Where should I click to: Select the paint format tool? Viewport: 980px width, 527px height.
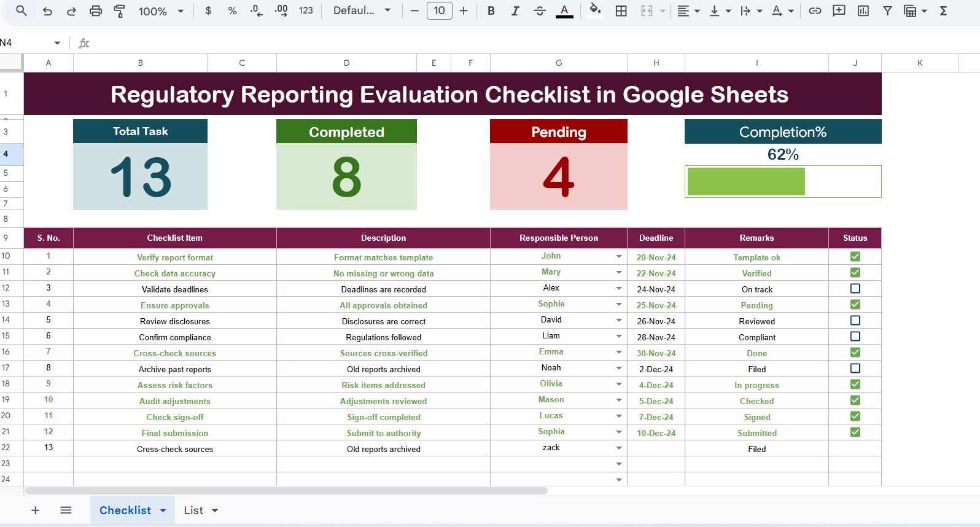pyautogui.click(x=120, y=11)
